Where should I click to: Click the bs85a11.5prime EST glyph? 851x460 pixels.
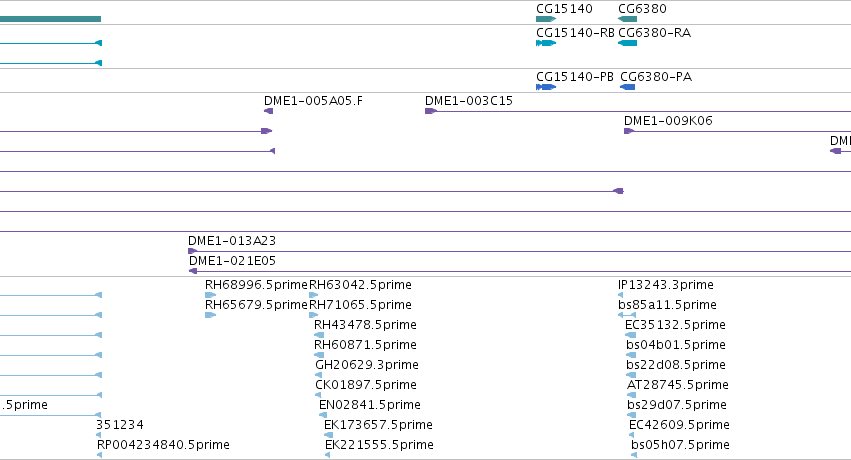(x=627, y=315)
